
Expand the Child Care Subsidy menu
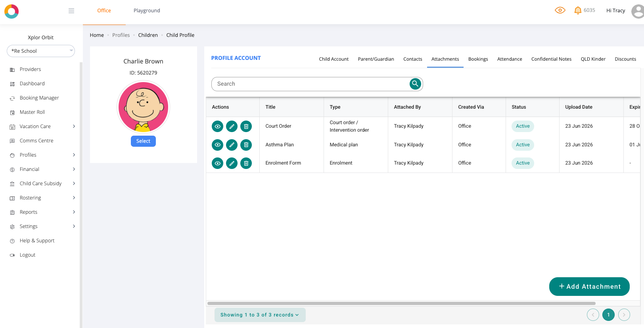click(x=42, y=184)
